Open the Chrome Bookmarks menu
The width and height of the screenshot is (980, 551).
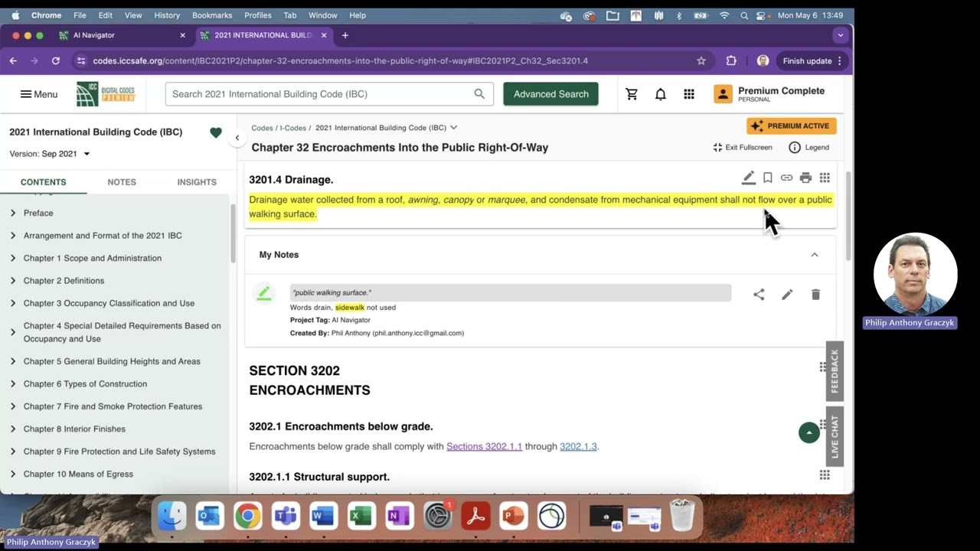coord(212,15)
